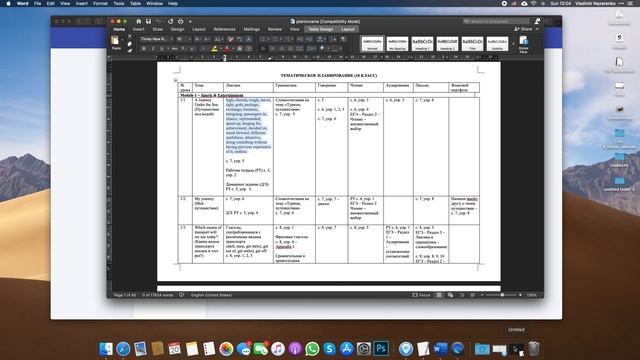This screenshot has height=360, width=640.
Task: Click the 100% zoom level
Action: [531, 295]
